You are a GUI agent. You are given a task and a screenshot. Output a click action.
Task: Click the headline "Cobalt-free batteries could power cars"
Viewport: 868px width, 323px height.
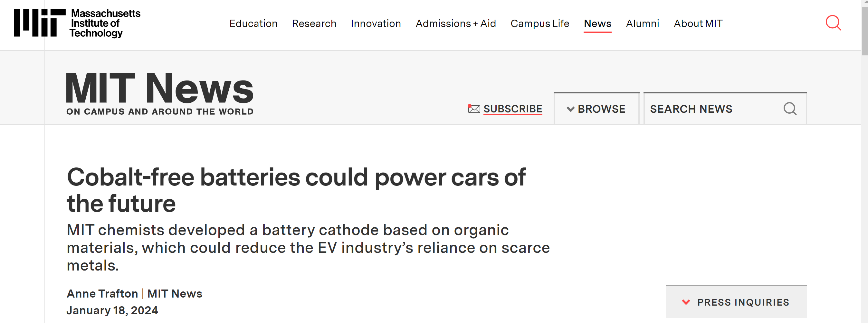click(x=296, y=190)
